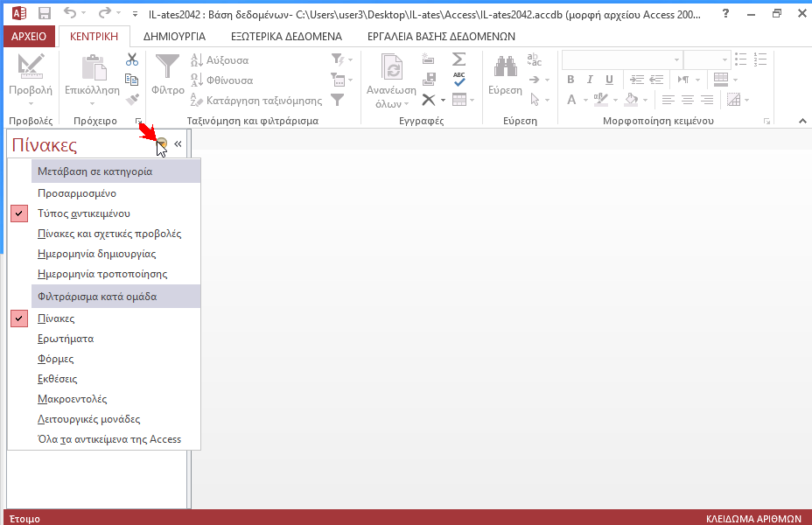Sort ascending with Αύξουσα

pyautogui.click(x=220, y=60)
